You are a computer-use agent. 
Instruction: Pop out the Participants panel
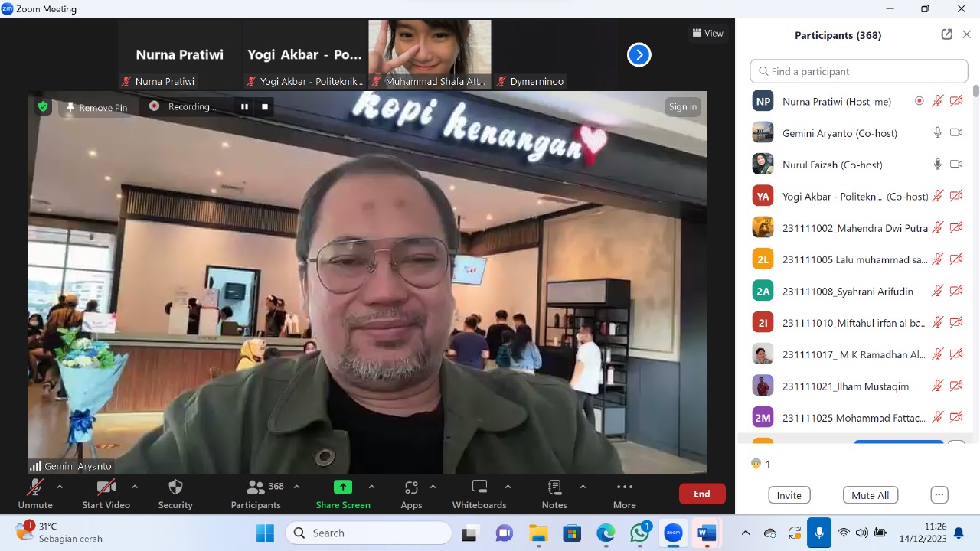pos(947,34)
